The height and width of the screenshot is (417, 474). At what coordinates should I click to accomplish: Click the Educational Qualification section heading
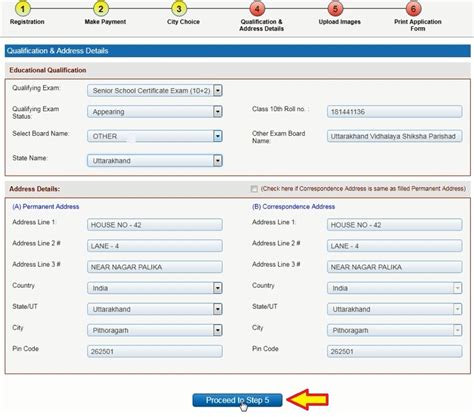[x=48, y=70]
